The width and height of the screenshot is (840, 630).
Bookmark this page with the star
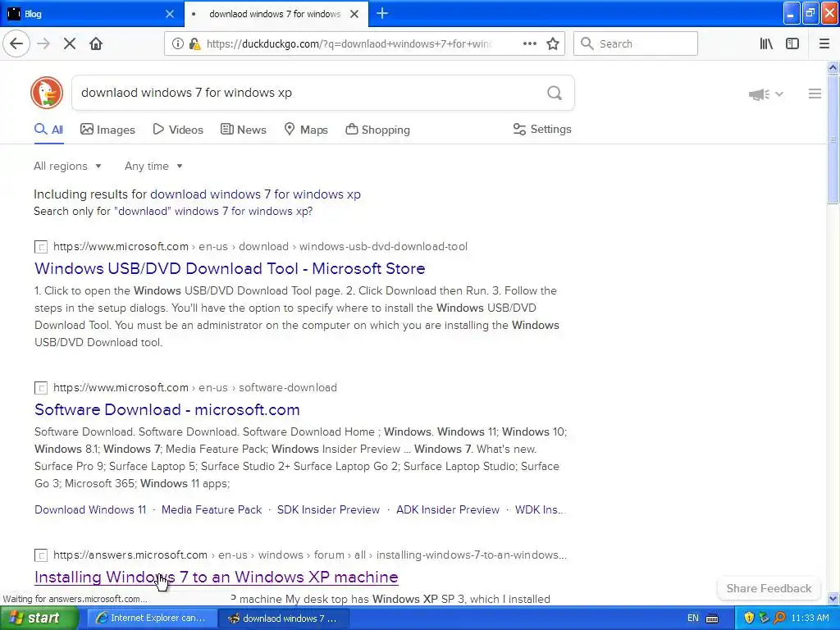553,44
